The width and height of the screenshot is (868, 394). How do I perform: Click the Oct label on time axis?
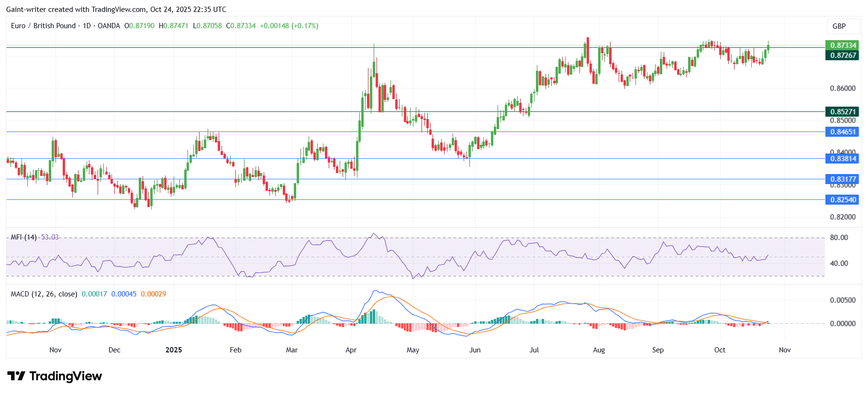click(720, 350)
